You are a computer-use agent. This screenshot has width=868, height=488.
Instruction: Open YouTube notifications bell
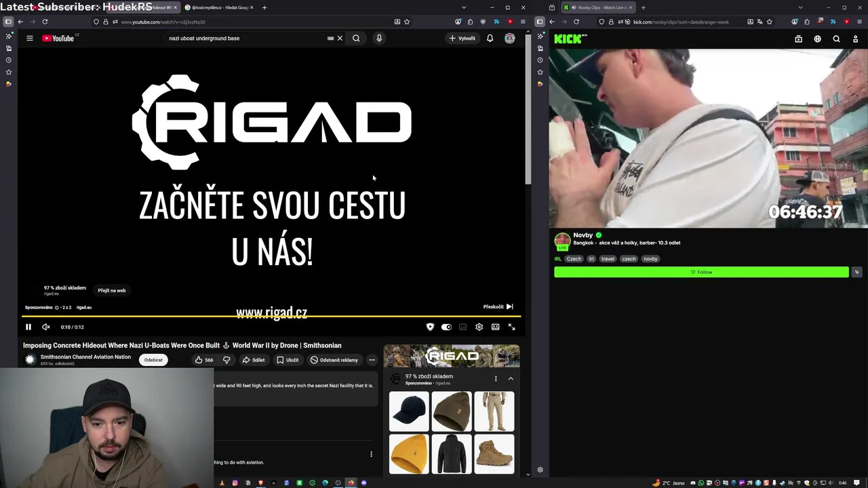click(x=490, y=38)
